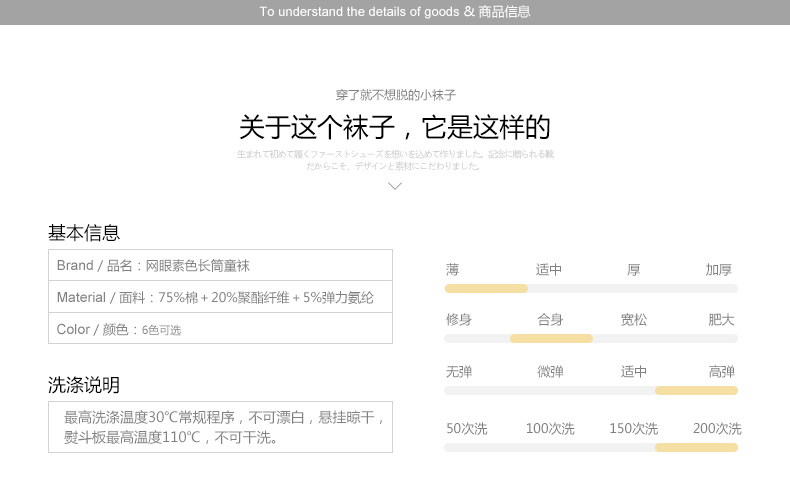
Task: Select the 修身 fit label
Action: point(458,320)
